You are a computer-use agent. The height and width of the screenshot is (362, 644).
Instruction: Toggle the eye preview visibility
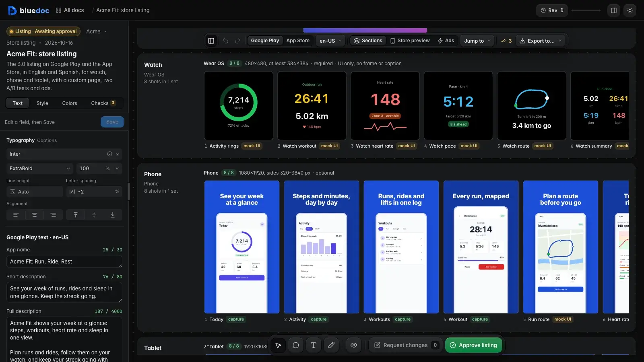point(354,345)
